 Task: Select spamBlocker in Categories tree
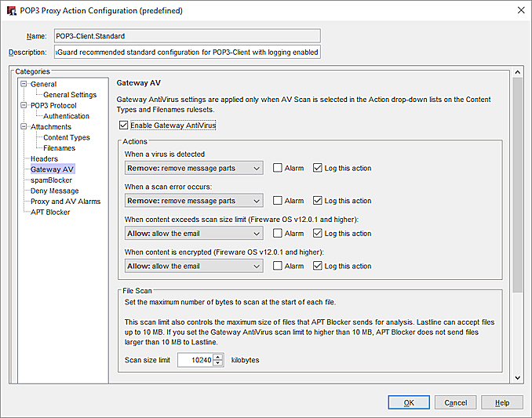pyautogui.click(x=51, y=180)
